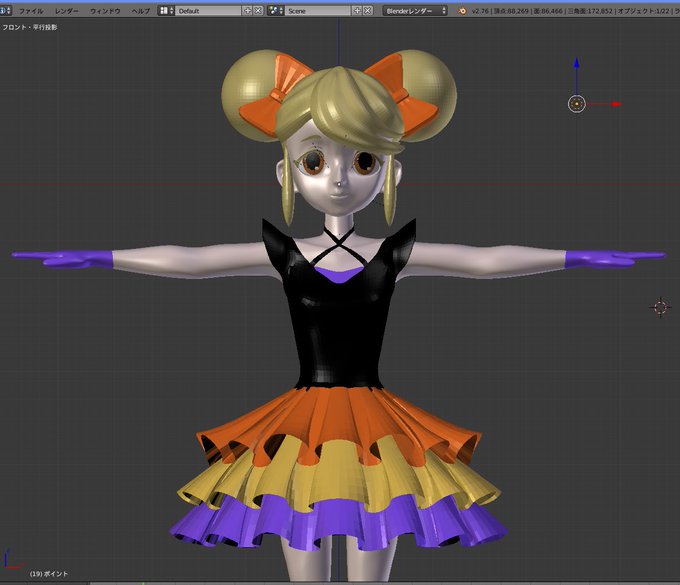Viewport: 680px width, 585px height.
Task: Add a new scene with the plus button
Action: click(x=357, y=10)
